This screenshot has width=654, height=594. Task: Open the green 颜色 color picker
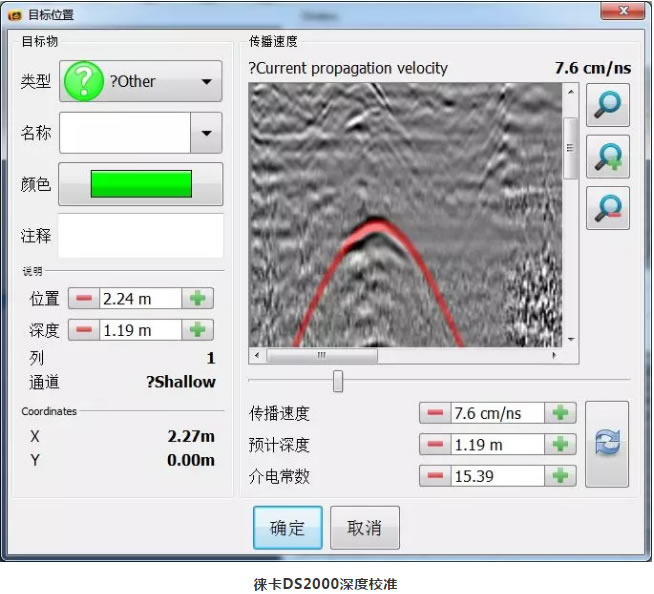141,184
